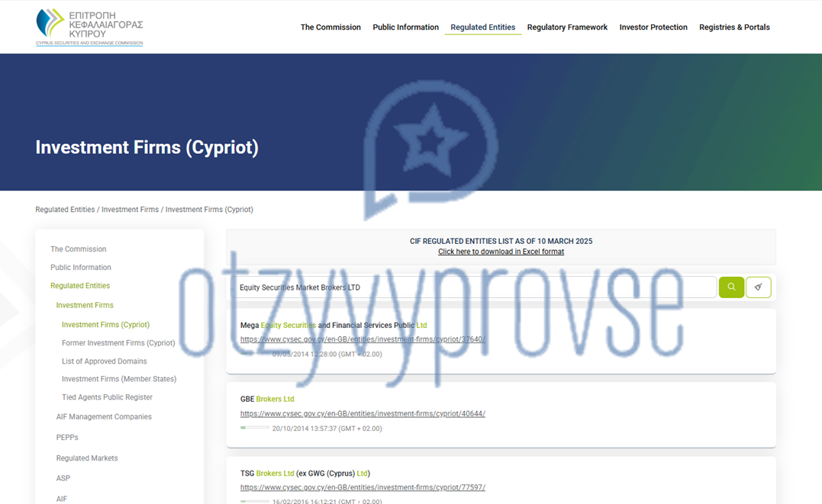Select Former Investment Firms (Cypriot) sidebar item
Viewport: 822px width, 504px height.
coord(118,343)
